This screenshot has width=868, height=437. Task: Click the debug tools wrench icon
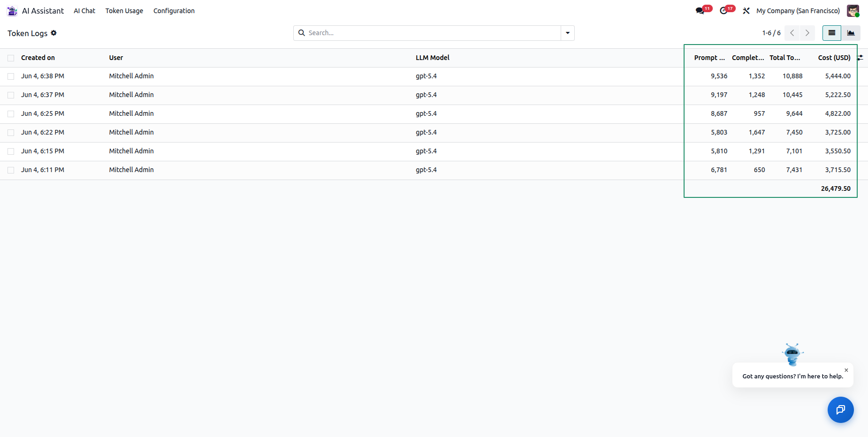746,11
